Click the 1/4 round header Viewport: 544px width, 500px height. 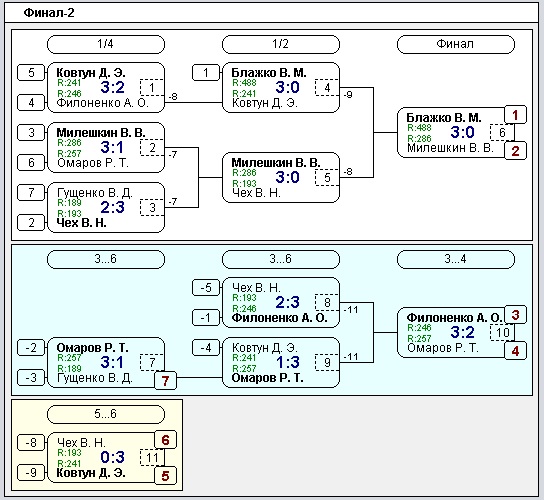105,44
